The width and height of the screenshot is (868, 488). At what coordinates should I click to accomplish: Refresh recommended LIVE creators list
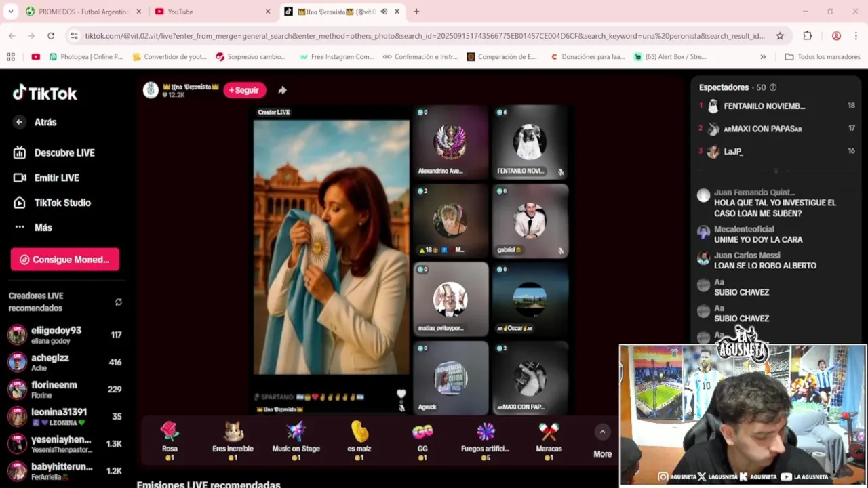[118, 302]
